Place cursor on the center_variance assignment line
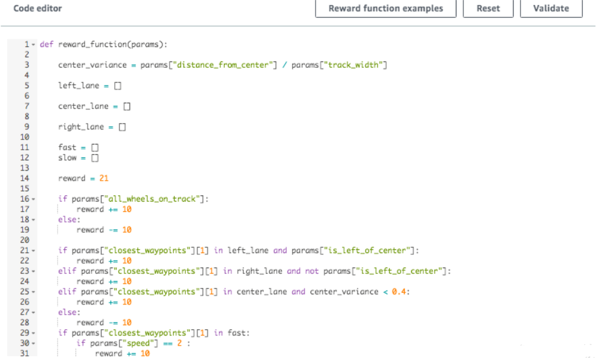This screenshot has width=605, height=364. (x=222, y=65)
